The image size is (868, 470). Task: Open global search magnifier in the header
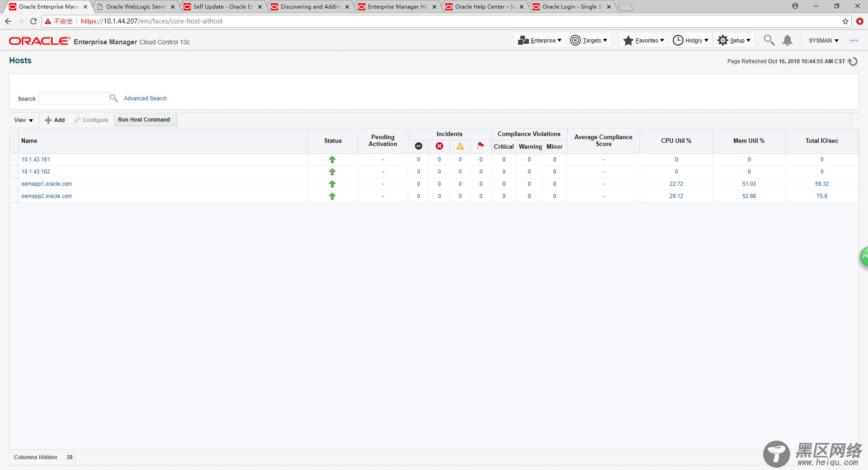[769, 40]
